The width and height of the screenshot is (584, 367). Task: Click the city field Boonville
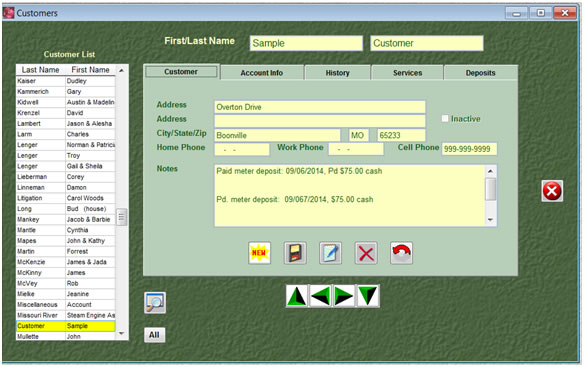coord(277,135)
